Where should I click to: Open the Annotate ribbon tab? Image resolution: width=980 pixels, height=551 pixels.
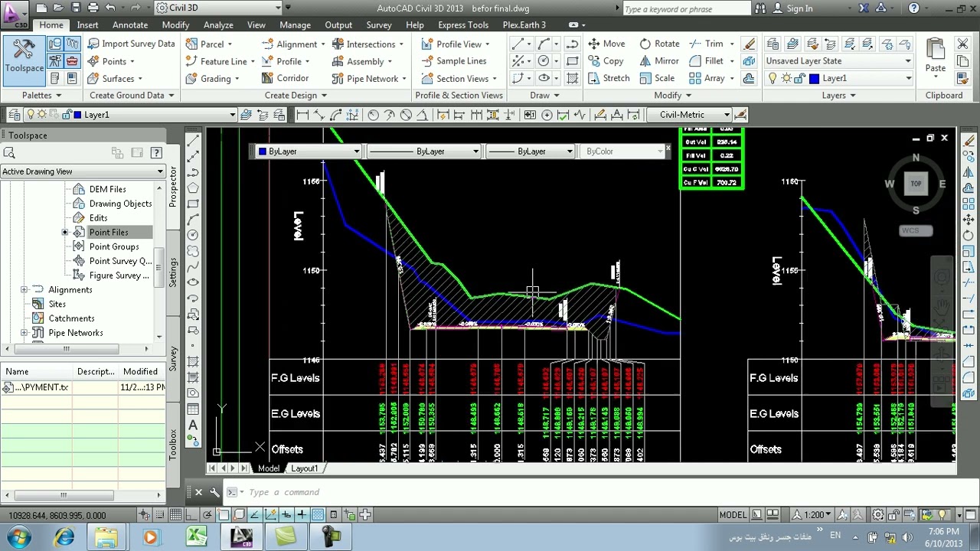pos(130,25)
